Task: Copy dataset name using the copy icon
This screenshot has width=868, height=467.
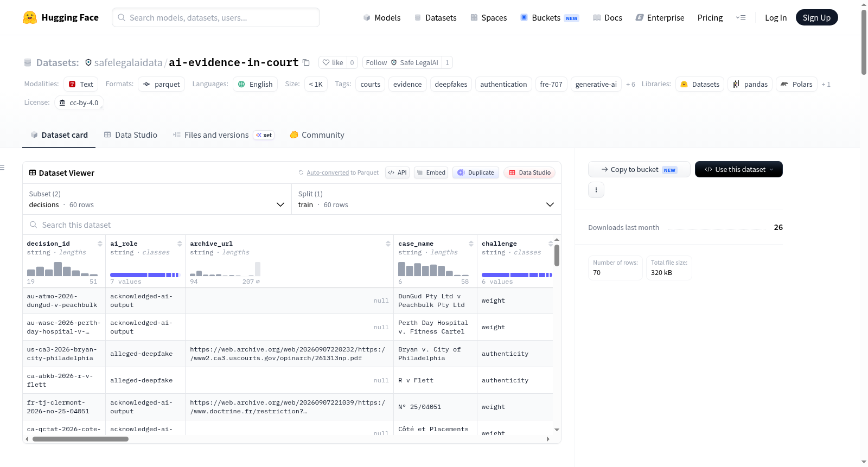Action: point(306,62)
